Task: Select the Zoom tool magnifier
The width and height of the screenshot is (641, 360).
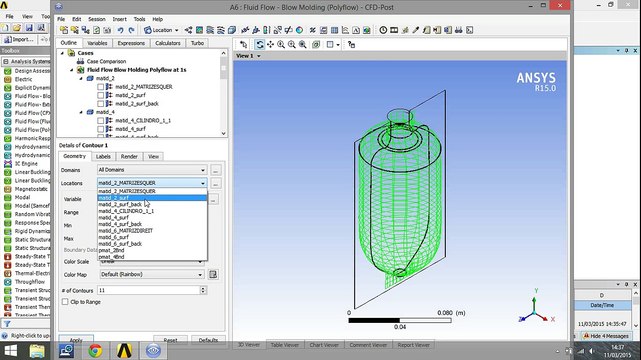Action: click(281, 45)
